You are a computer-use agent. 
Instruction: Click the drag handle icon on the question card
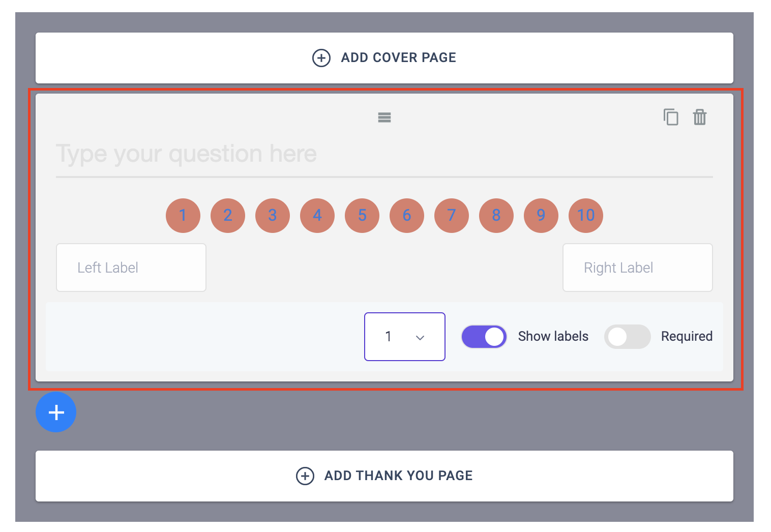tap(384, 117)
